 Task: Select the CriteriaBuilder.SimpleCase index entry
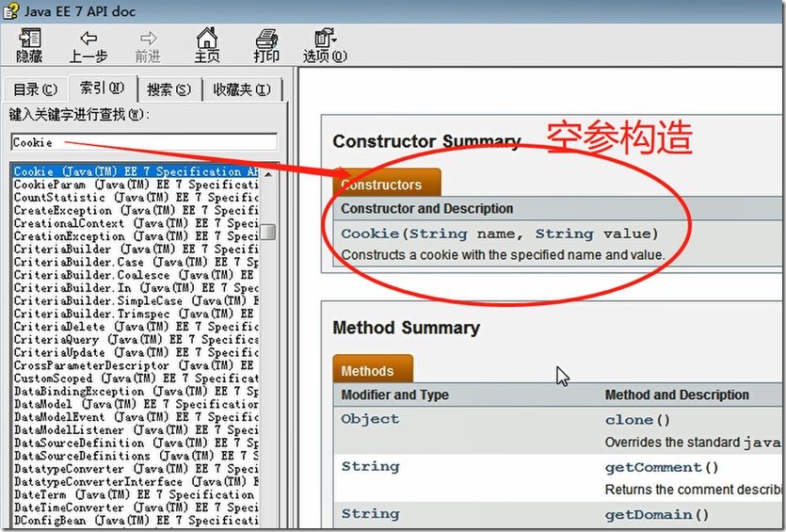(136, 301)
